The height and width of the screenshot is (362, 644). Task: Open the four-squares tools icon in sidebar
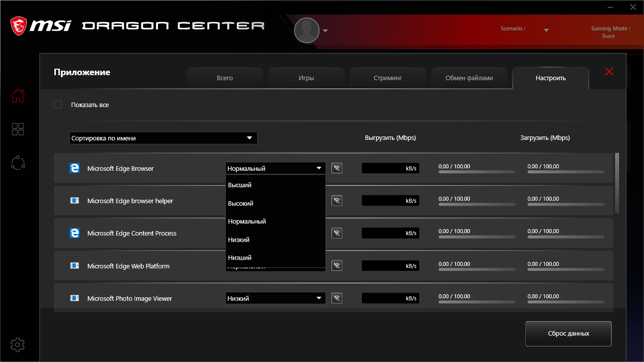(18, 129)
